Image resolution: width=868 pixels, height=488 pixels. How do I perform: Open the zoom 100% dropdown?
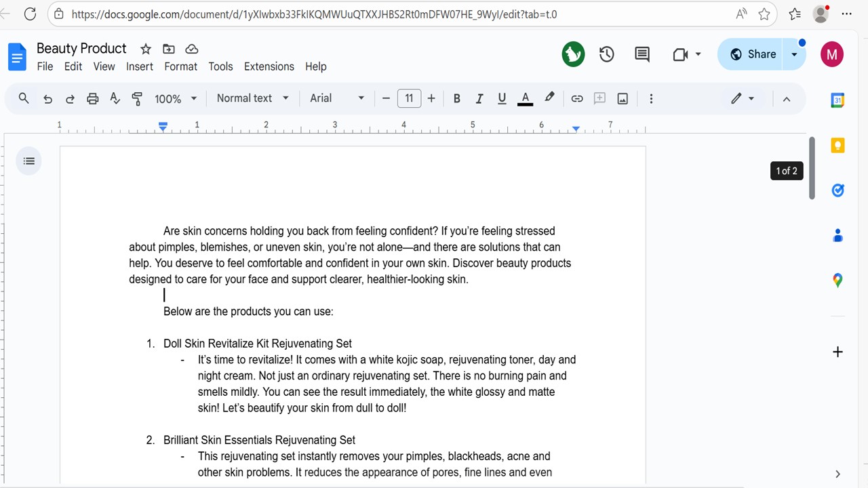(x=176, y=99)
